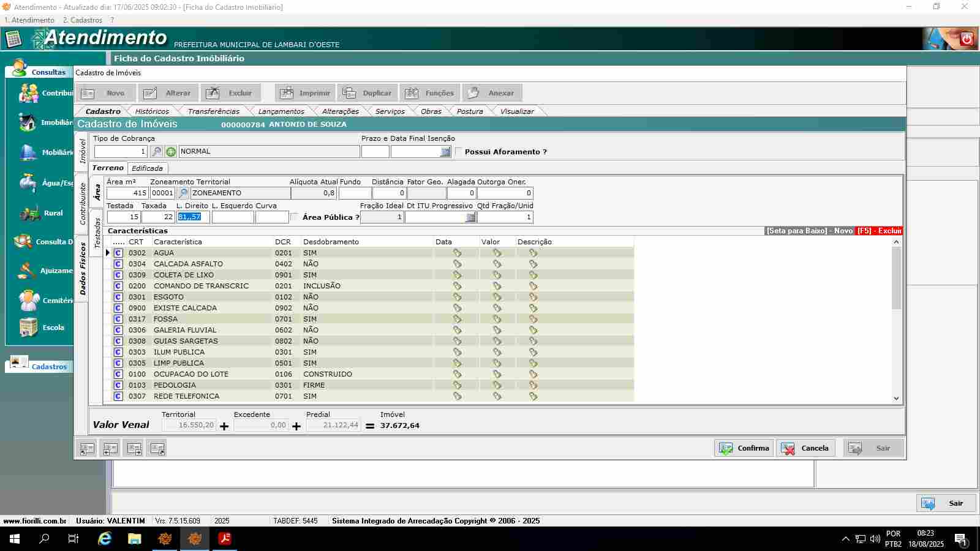Click the tag icon in AGUA Data column
Viewport: 980px width, 551px height.
pyautogui.click(x=457, y=253)
